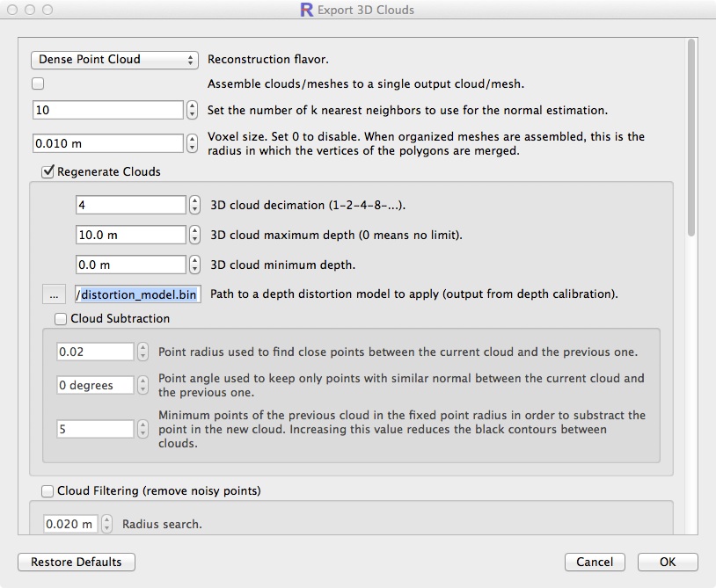
Task: Click the distortion_model.bin path field
Action: [x=138, y=294]
